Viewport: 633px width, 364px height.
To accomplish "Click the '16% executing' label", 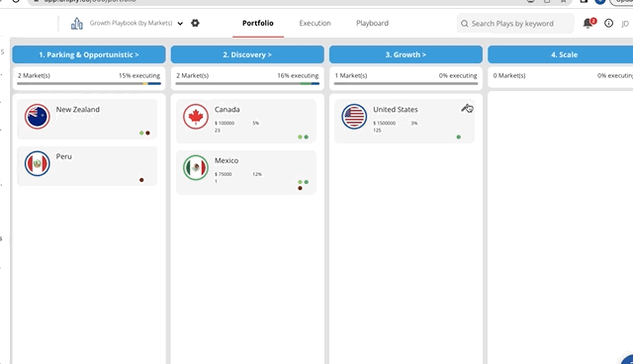I will point(298,75).
